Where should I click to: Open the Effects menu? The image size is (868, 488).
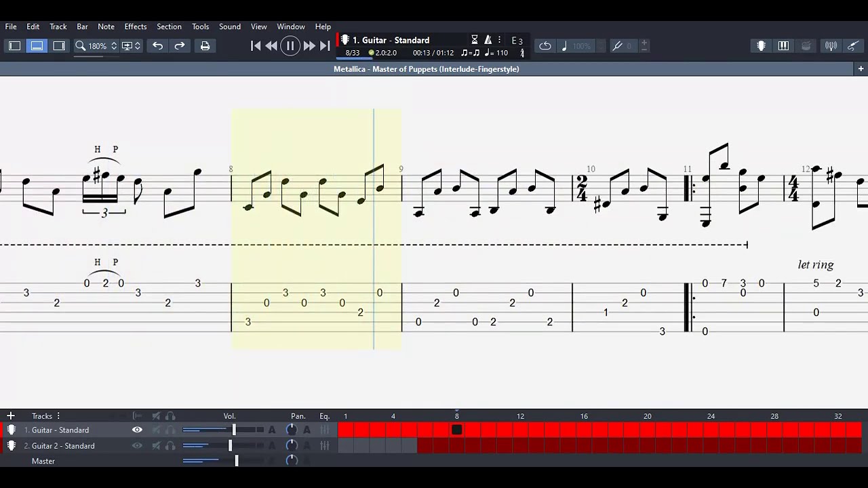(x=136, y=26)
